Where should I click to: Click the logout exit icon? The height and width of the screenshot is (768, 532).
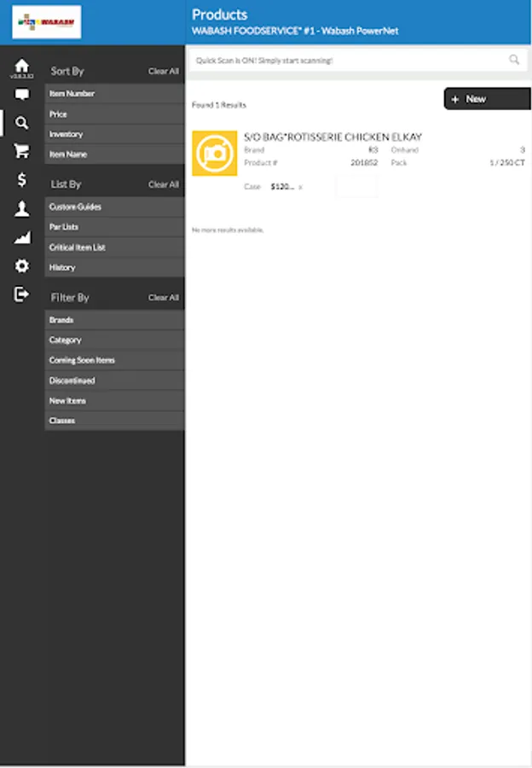[21, 294]
